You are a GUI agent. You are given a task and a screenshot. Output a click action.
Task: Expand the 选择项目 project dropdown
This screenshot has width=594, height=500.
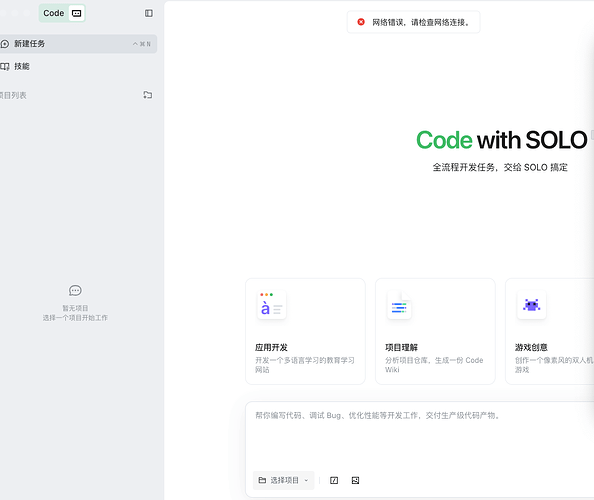(x=283, y=480)
